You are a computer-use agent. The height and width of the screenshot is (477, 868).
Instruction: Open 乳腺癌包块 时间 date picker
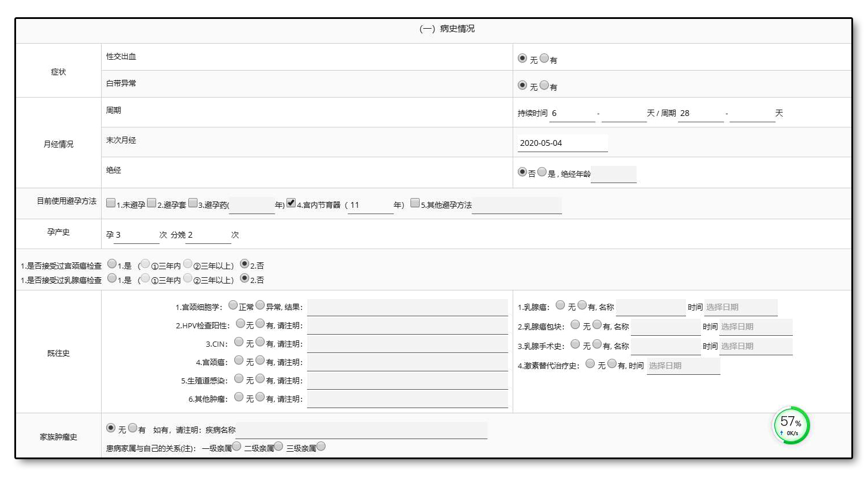pos(755,327)
